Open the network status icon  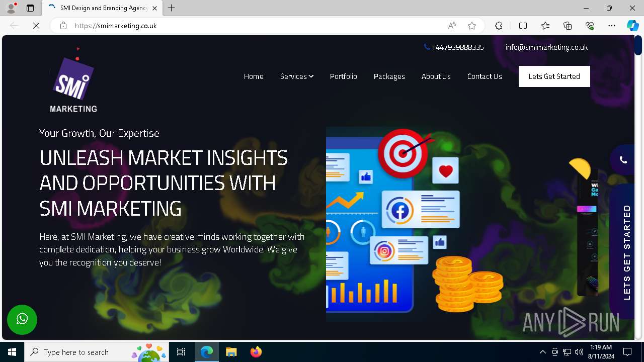click(567, 352)
